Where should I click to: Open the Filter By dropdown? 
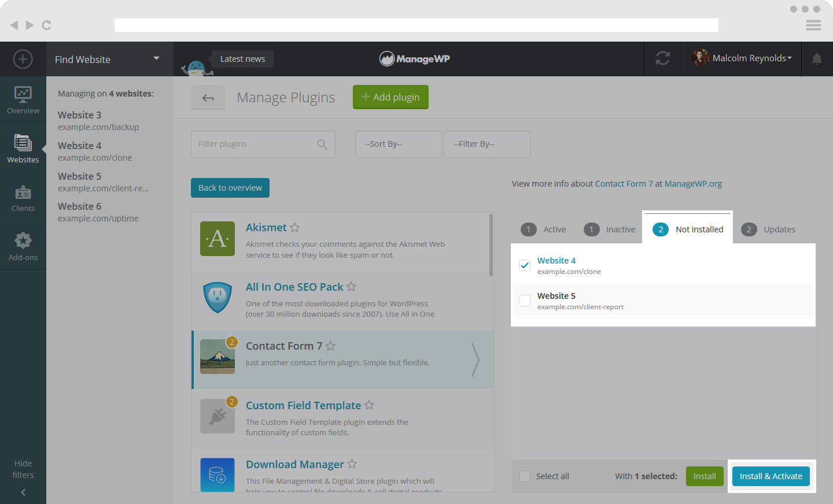coord(487,144)
